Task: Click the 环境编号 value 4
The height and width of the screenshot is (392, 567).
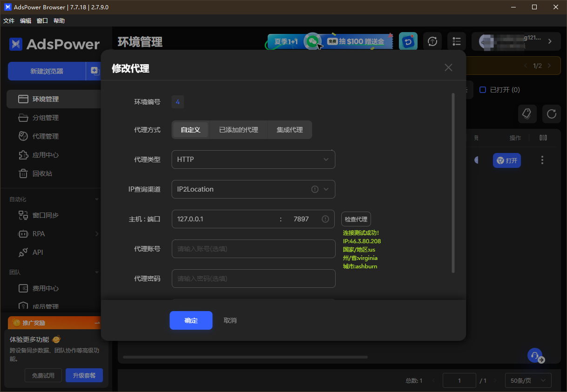Action: click(177, 102)
